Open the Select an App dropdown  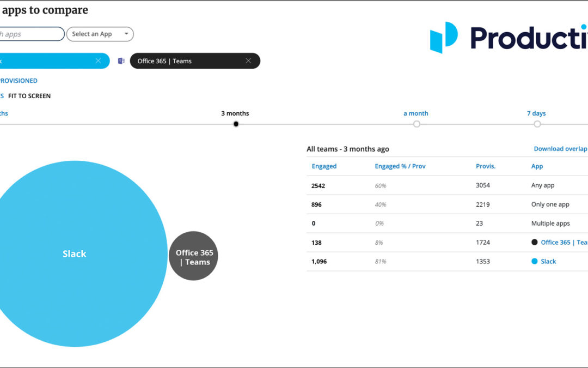100,34
